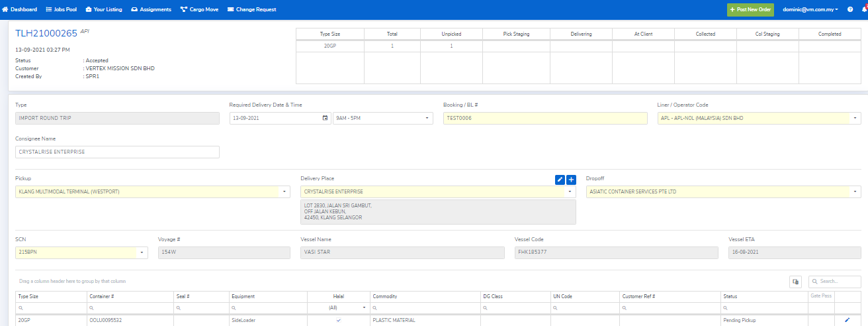Click the Dashboard home icon
Image resolution: width=868 pixels, height=326 pixels.
tap(5, 9)
